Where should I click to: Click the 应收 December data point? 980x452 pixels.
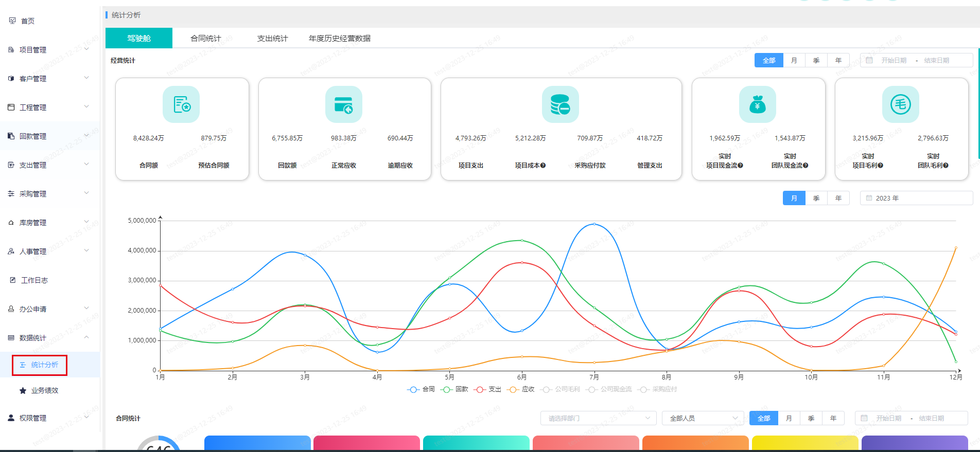(x=956, y=248)
